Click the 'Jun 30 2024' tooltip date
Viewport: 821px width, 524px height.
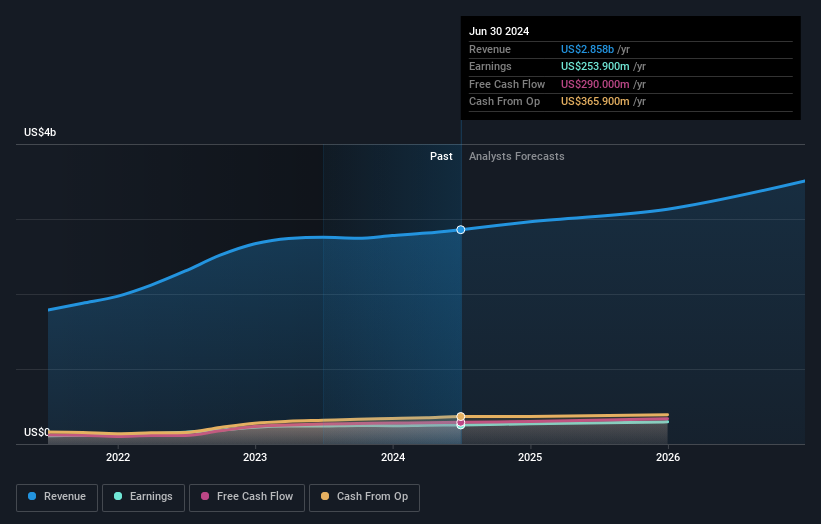pos(499,31)
